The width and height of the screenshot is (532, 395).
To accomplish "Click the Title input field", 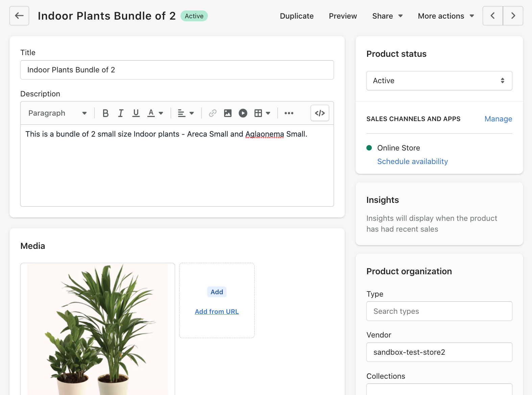I will (177, 70).
